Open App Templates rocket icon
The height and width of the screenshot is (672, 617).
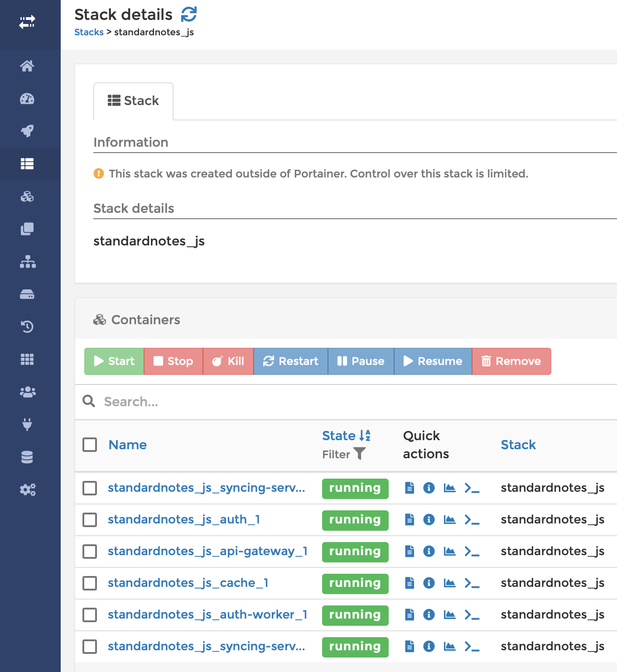(27, 131)
